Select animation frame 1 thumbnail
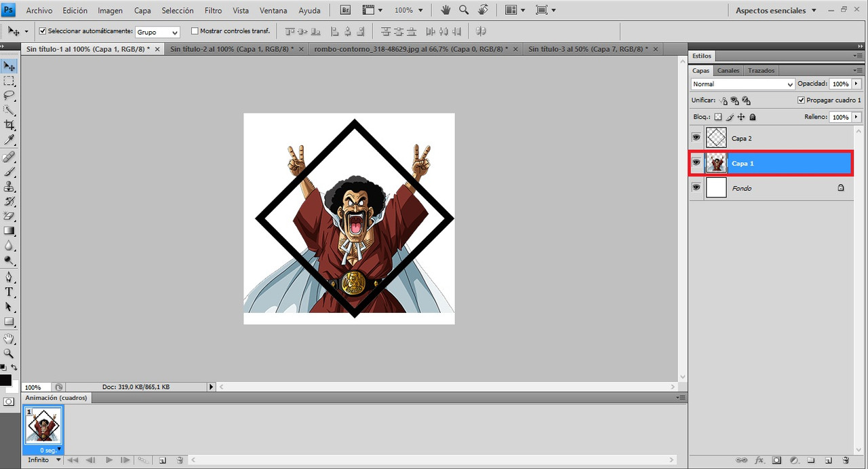 pyautogui.click(x=43, y=427)
